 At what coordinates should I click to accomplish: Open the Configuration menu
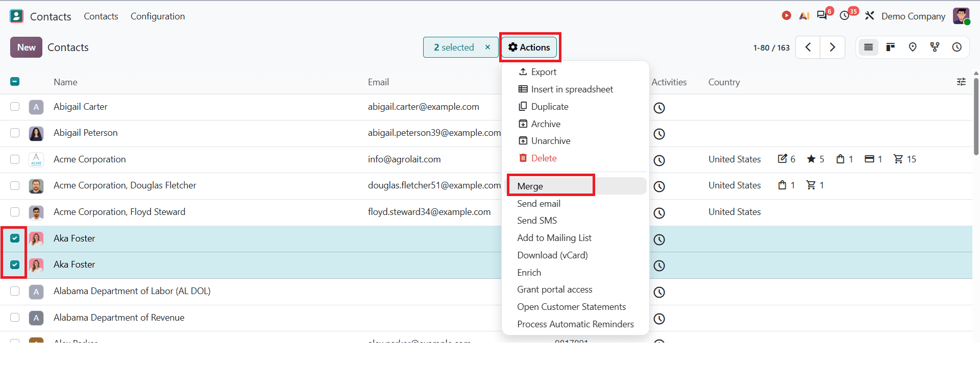(158, 16)
